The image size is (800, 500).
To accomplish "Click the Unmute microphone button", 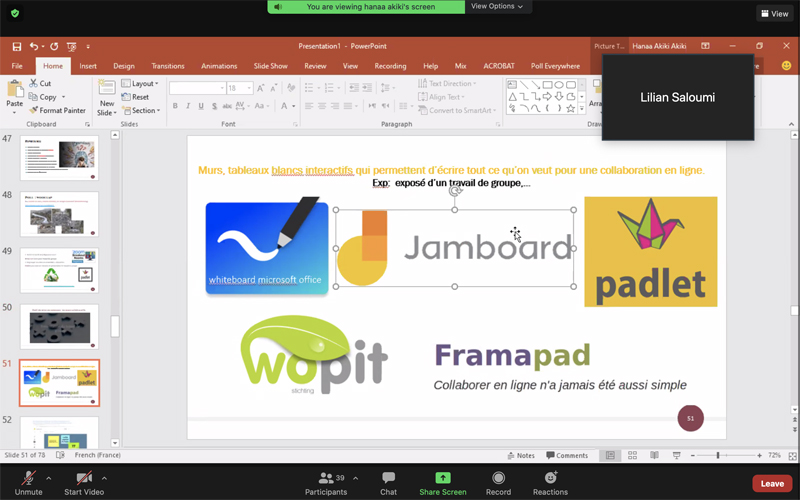I will pos(29,483).
